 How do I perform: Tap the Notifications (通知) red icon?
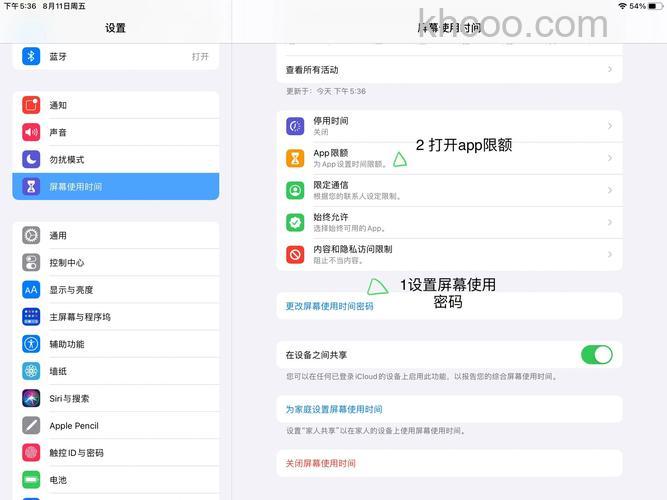(31, 105)
